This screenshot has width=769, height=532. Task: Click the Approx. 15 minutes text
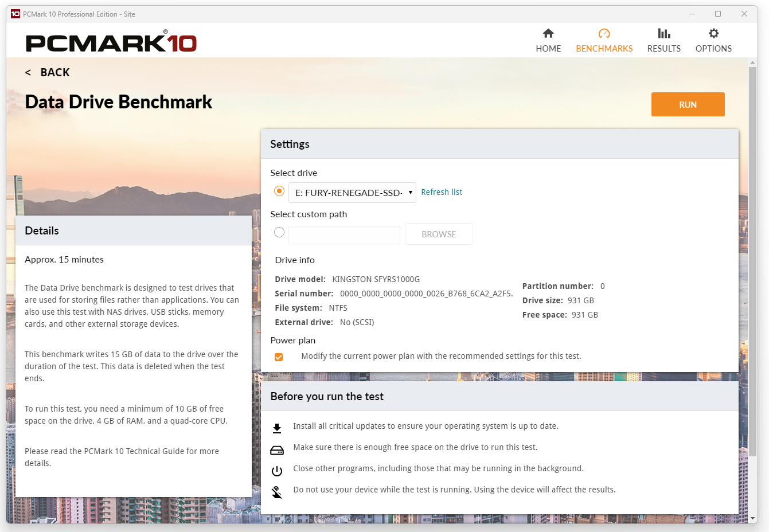click(x=64, y=260)
